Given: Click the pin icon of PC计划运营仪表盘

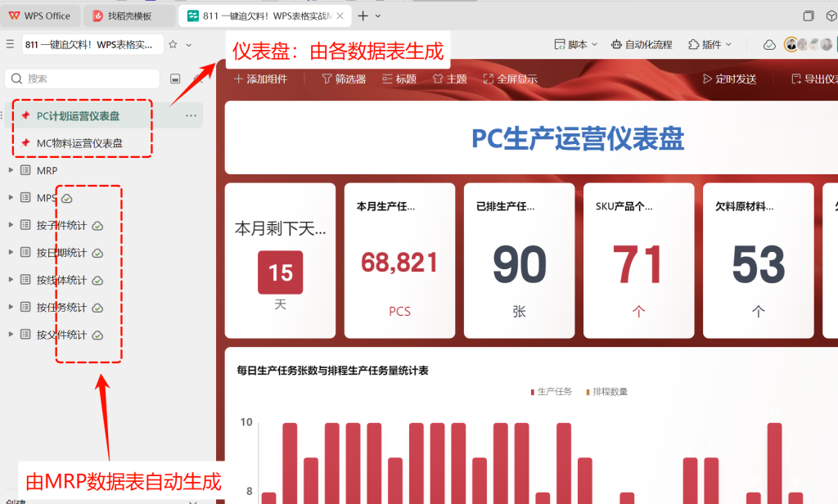Looking at the screenshot, I should (x=25, y=115).
